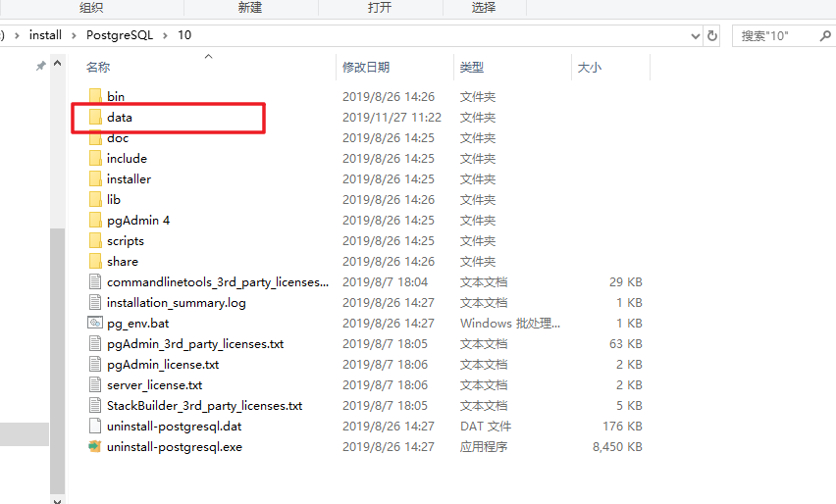
Task: Click navigation pane scroll down arrow
Action: [58, 500]
